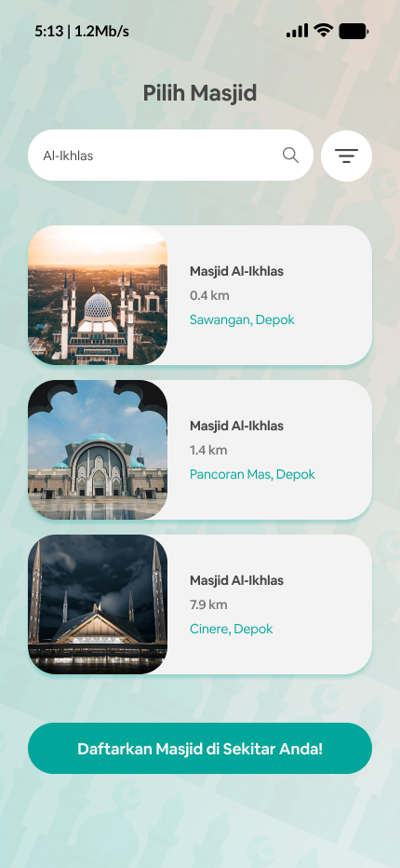Open the sunset mosque photo thumbnail
The width and height of the screenshot is (400, 868).
(x=98, y=295)
